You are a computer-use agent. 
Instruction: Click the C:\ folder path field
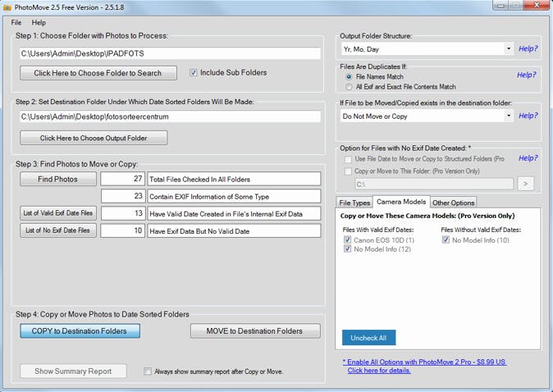click(434, 184)
